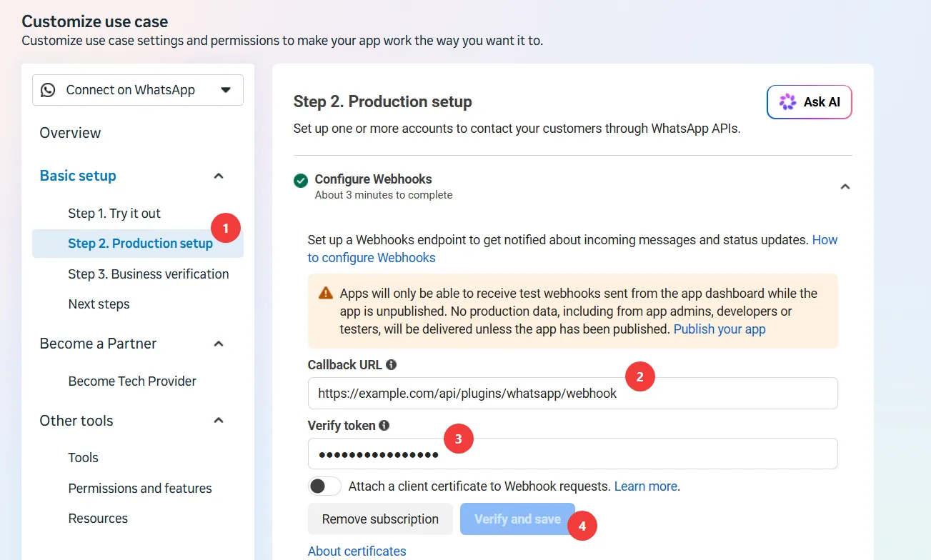Click the Ask AI button

[810, 102]
